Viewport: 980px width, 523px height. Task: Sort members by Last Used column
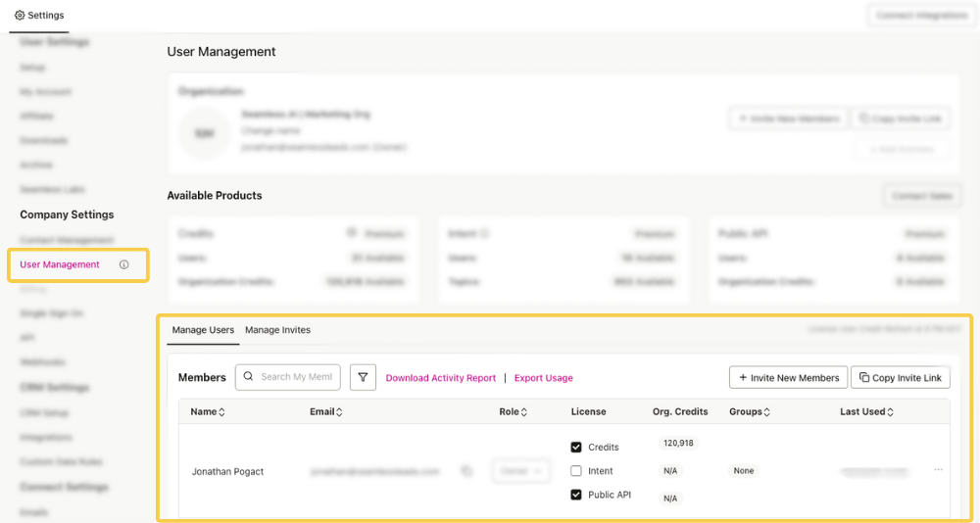(x=866, y=411)
